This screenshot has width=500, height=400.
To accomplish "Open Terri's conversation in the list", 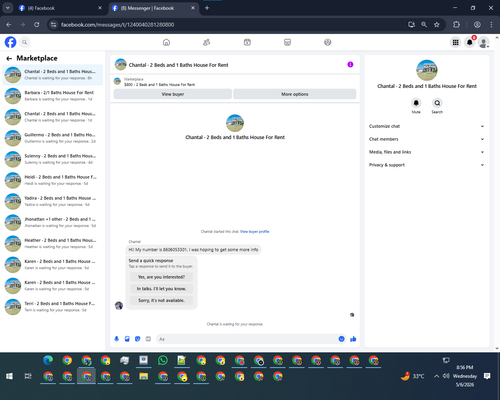I will coord(53,307).
